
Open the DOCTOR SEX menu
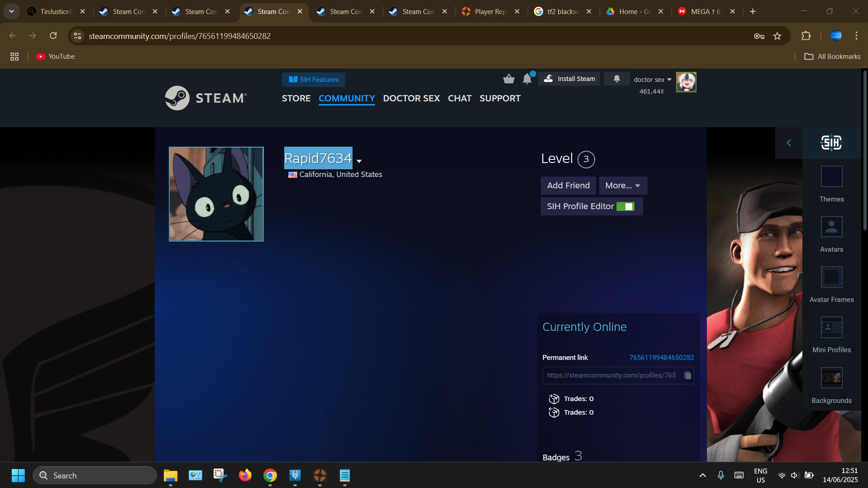coord(411,98)
